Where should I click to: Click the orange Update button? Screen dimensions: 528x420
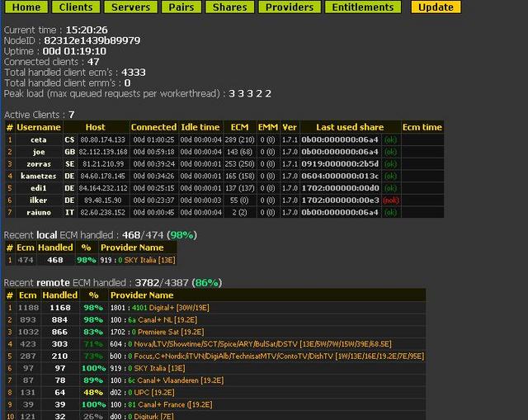click(x=436, y=7)
